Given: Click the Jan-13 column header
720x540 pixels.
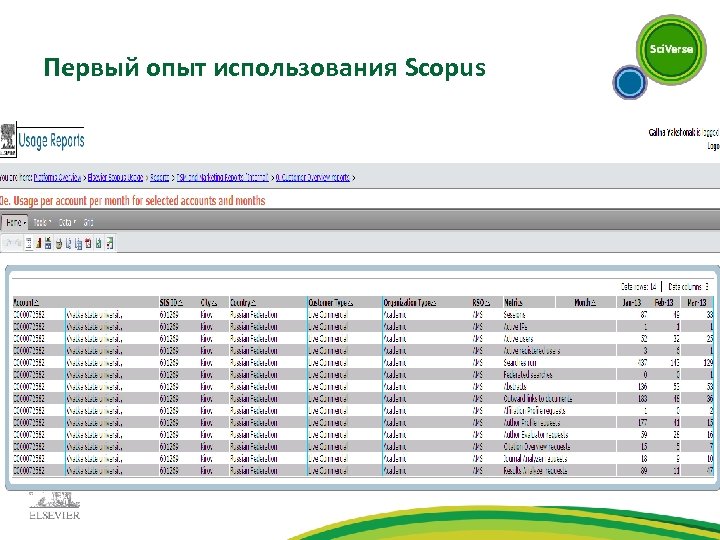Looking at the screenshot, I should coord(631,303).
